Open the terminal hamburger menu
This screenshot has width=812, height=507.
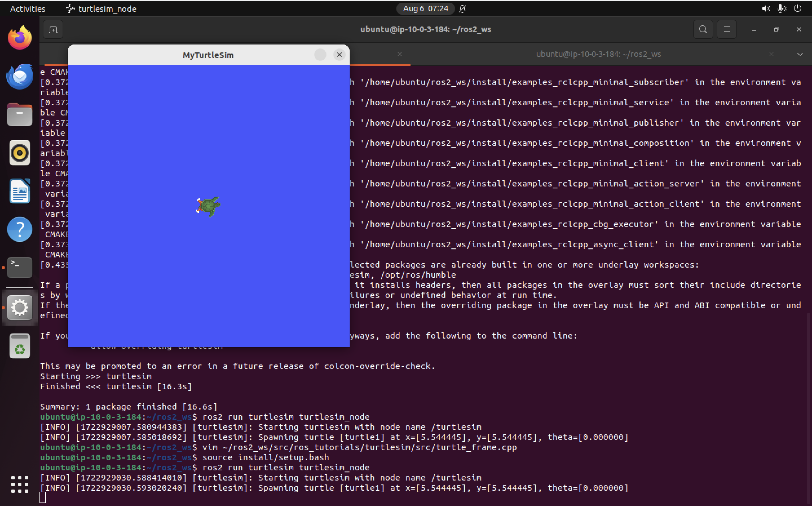click(x=727, y=29)
